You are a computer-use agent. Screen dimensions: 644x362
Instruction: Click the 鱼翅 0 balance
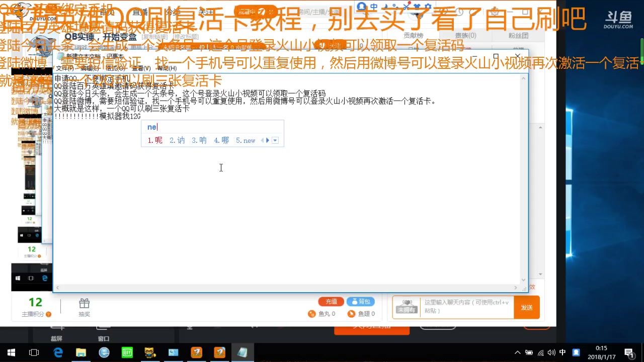[x=362, y=314]
